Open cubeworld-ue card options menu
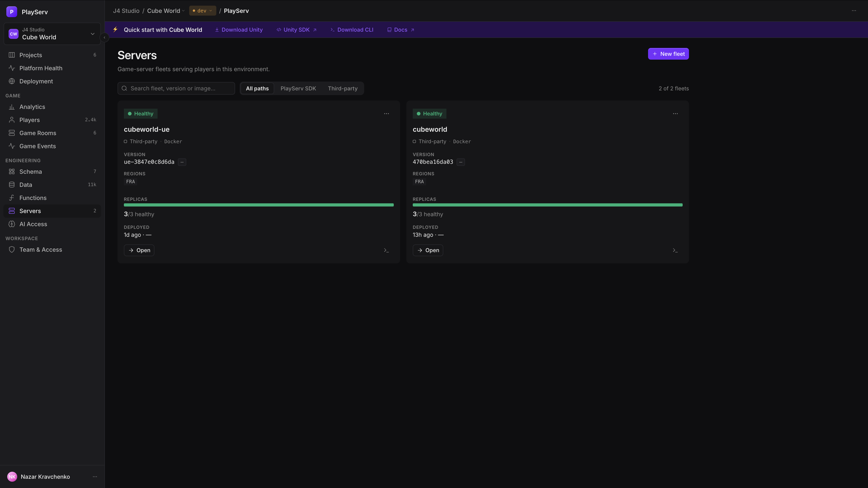868x488 pixels. pos(387,113)
